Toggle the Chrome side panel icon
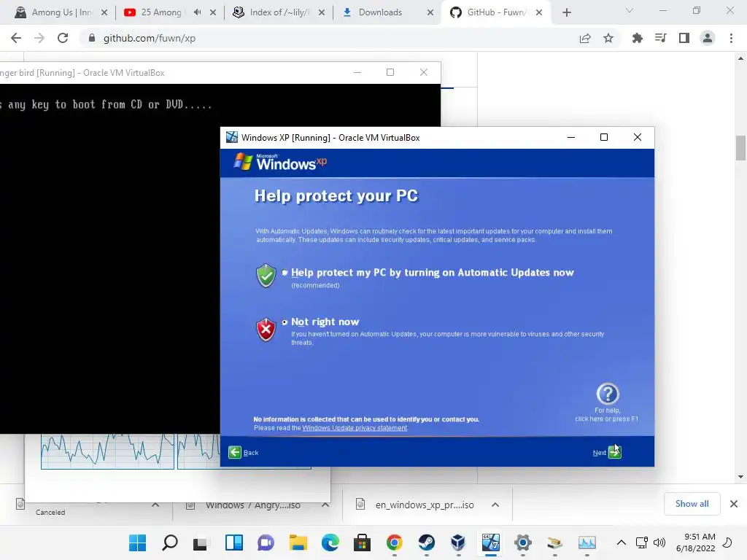The image size is (747, 560). [x=684, y=38]
